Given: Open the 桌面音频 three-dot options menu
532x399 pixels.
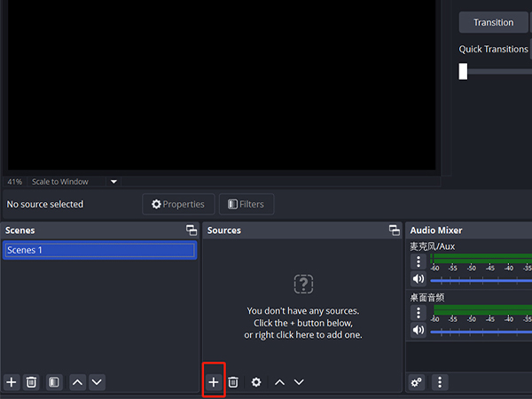Looking at the screenshot, I should [x=419, y=313].
